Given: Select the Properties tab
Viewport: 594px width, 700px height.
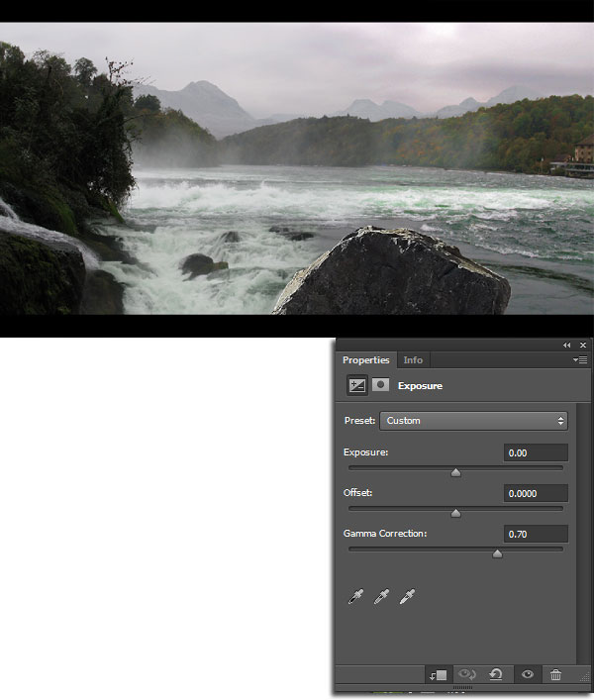Looking at the screenshot, I should tap(365, 360).
